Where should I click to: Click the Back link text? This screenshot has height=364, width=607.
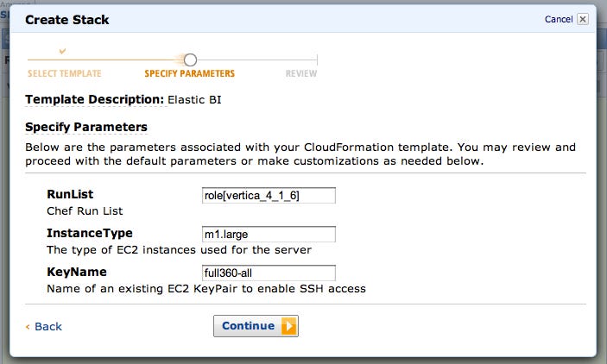tap(48, 327)
